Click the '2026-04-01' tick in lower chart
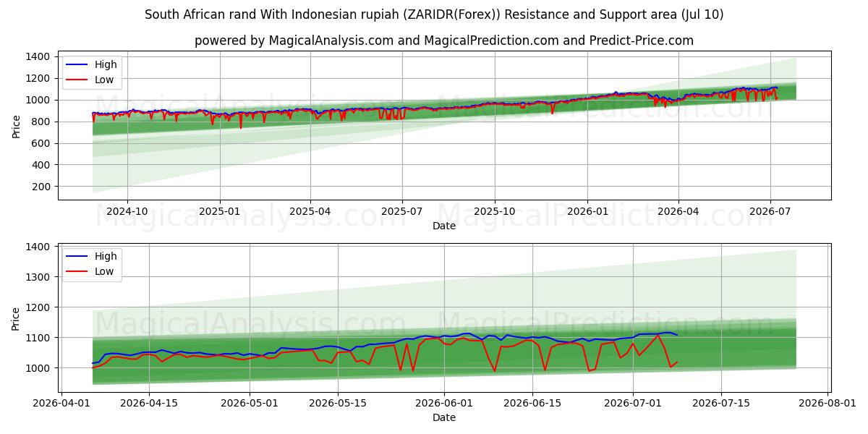 pyautogui.click(x=61, y=403)
